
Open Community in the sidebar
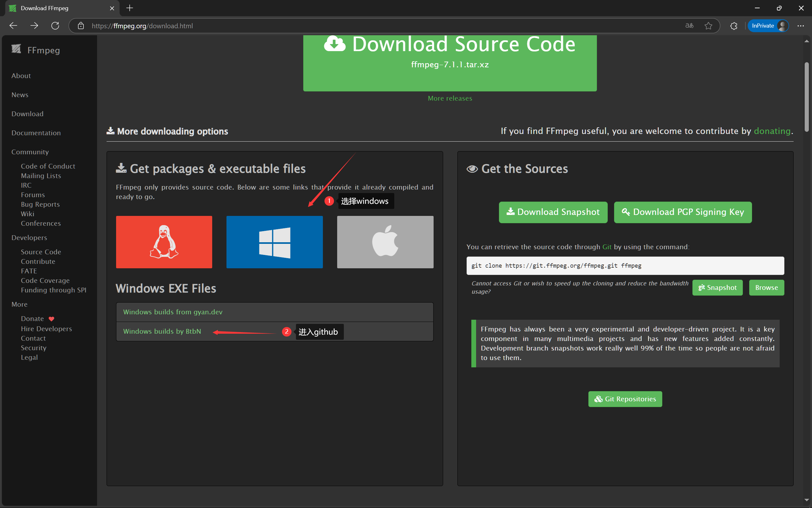30,152
